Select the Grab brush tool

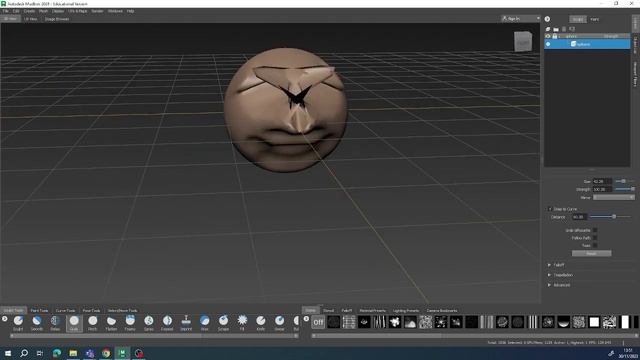click(x=74, y=322)
